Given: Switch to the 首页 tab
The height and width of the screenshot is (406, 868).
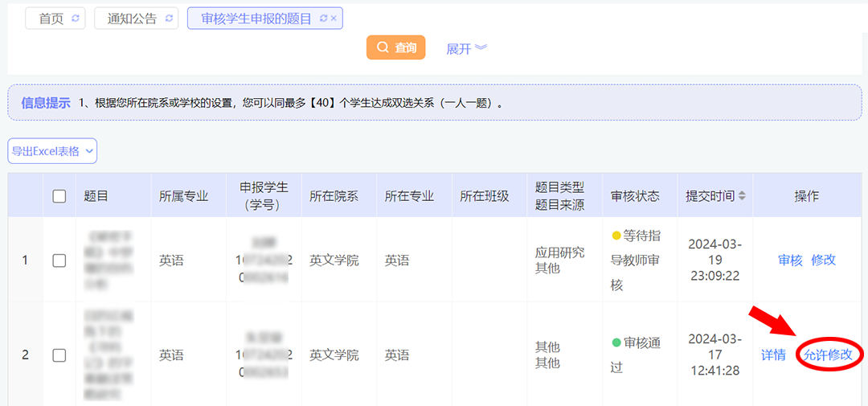Looking at the screenshot, I should (51, 18).
